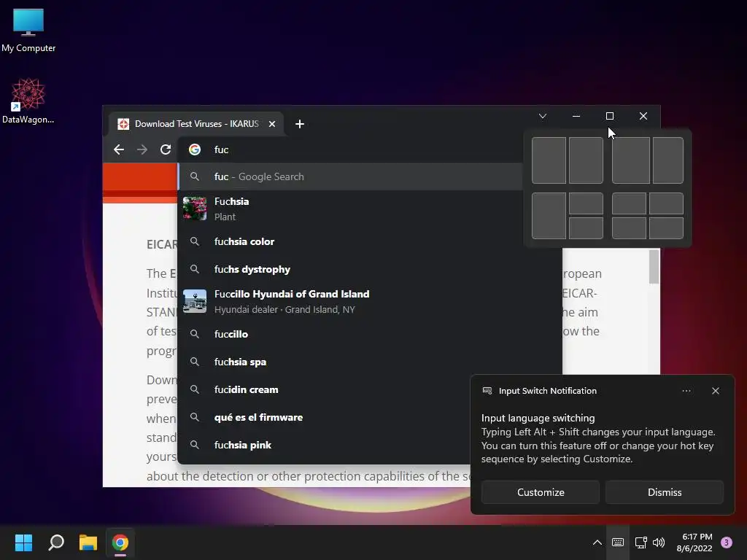Open a new tab with the plus button

300,124
